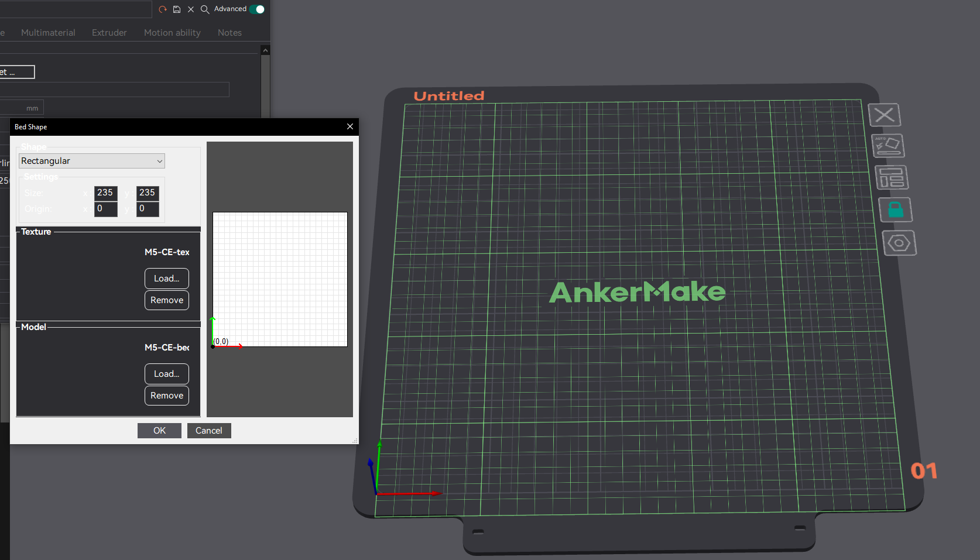Remove the M5-CE-bed model

(x=166, y=395)
